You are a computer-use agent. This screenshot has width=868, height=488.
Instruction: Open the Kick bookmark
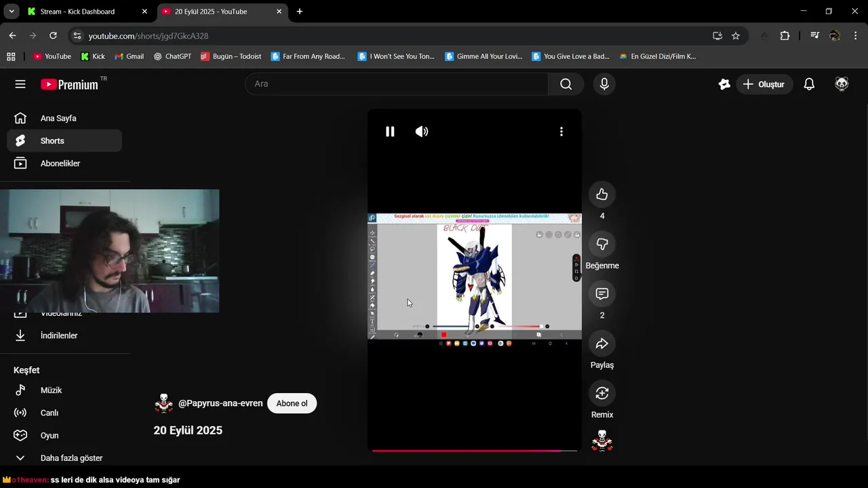tap(93, 56)
